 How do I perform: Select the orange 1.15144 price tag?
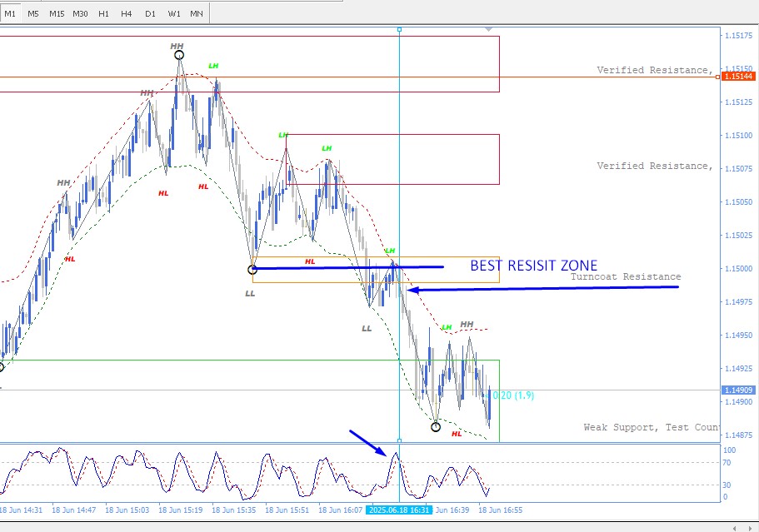click(737, 77)
